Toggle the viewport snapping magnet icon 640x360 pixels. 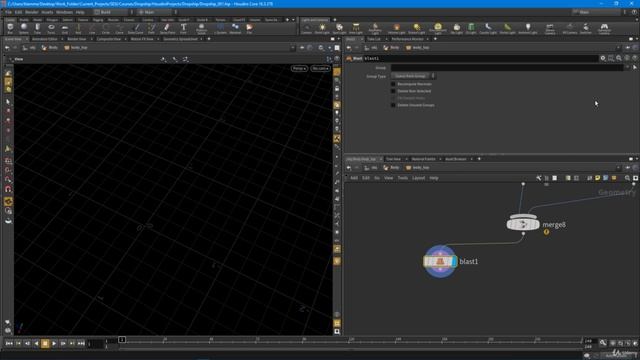(8, 189)
